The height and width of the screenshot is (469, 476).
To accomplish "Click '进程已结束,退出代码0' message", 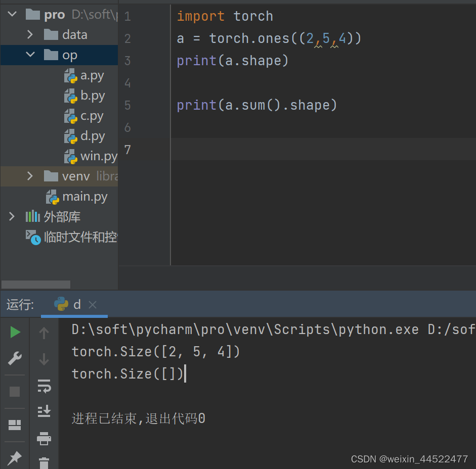I will pyautogui.click(x=139, y=418).
